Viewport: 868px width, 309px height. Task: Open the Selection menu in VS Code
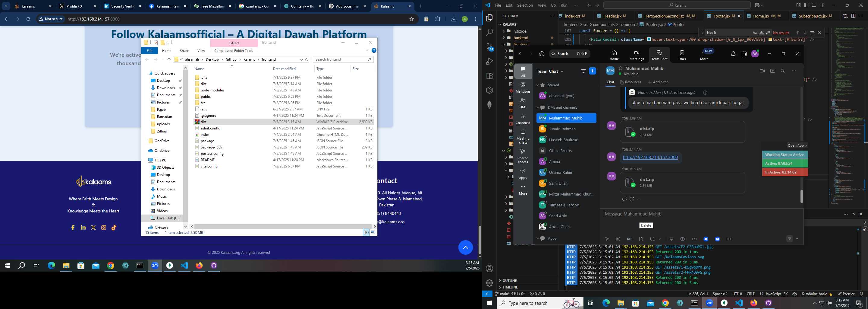click(525, 5)
